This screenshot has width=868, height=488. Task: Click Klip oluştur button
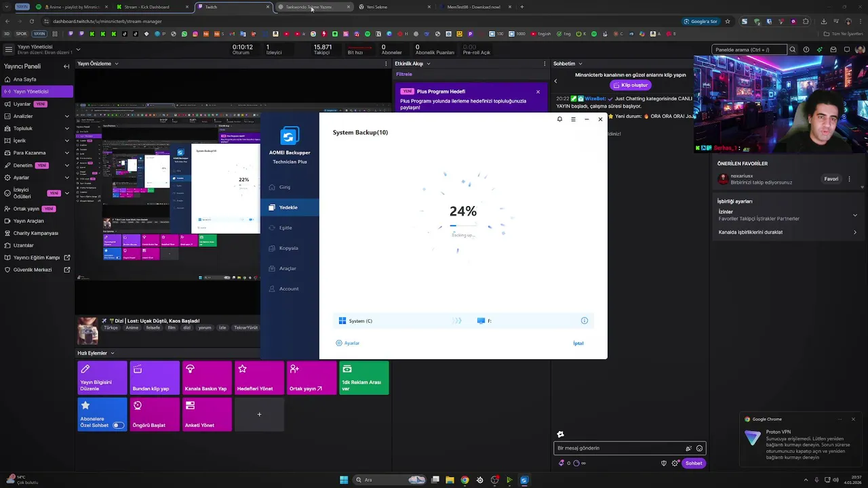click(x=631, y=85)
